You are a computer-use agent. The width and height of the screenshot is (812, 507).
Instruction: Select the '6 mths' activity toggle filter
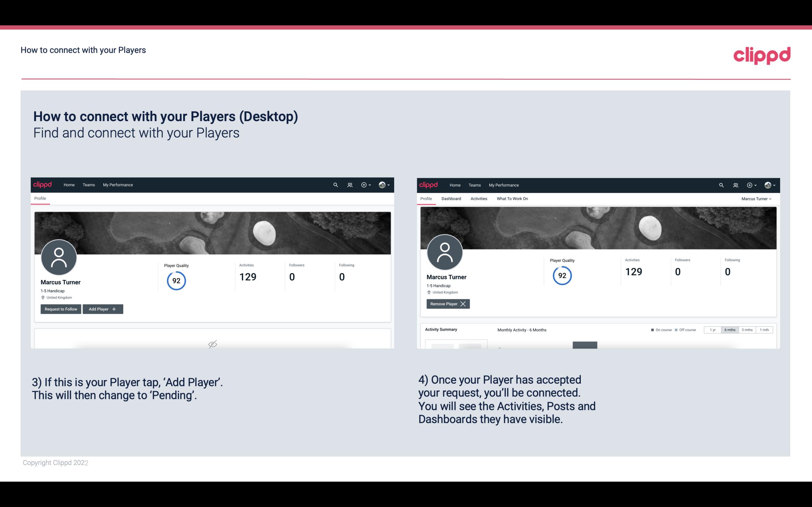coord(729,329)
